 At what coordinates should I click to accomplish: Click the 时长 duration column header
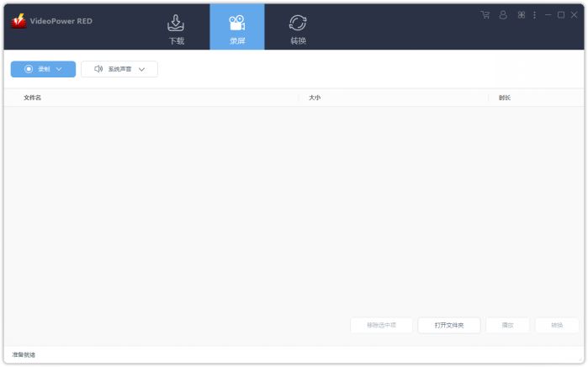coord(505,98)
